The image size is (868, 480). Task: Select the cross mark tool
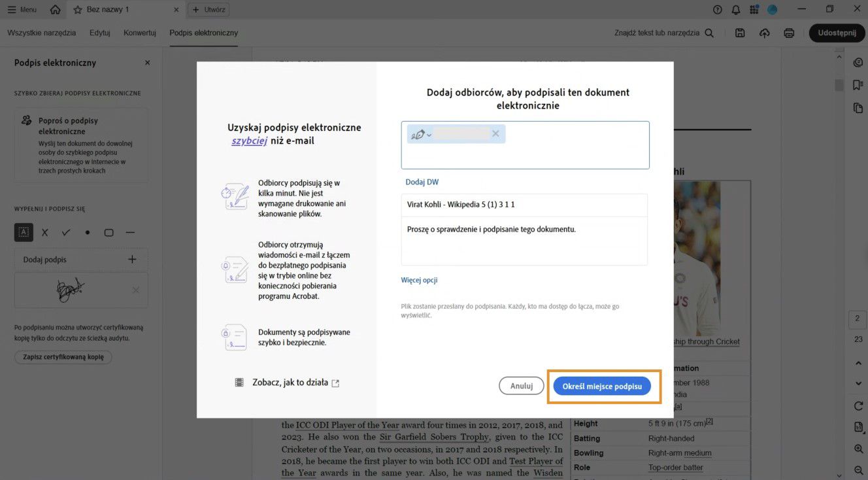pyautogui.click(x=45, y=232)
